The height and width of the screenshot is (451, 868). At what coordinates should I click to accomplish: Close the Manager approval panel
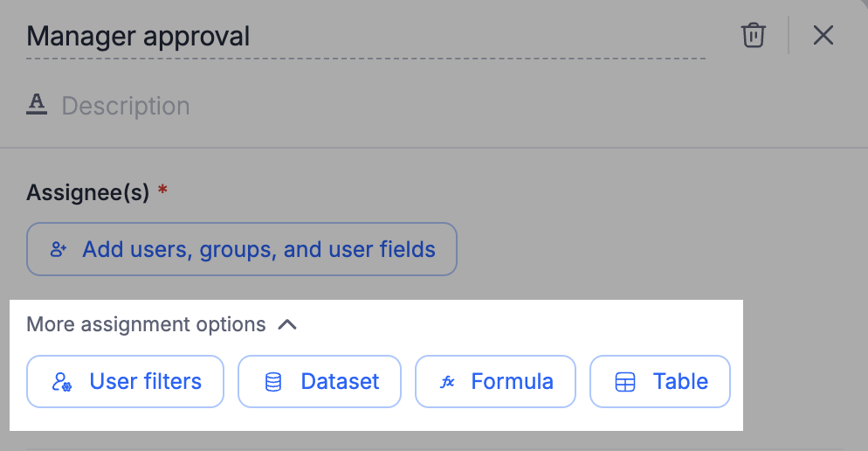(x=823, y=36)
